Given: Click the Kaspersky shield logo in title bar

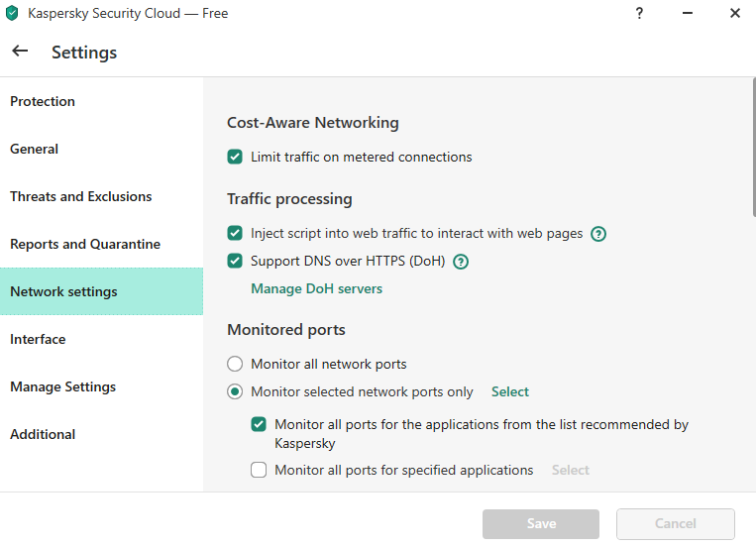Looking at the screenshot, I should [12, 14].
